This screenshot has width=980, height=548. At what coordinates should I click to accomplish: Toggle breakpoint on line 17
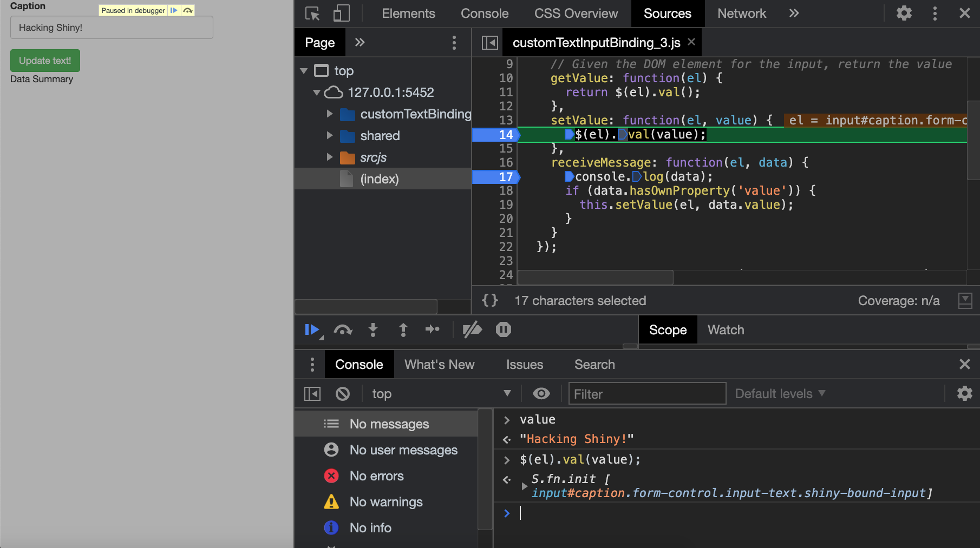coord(506,177)
